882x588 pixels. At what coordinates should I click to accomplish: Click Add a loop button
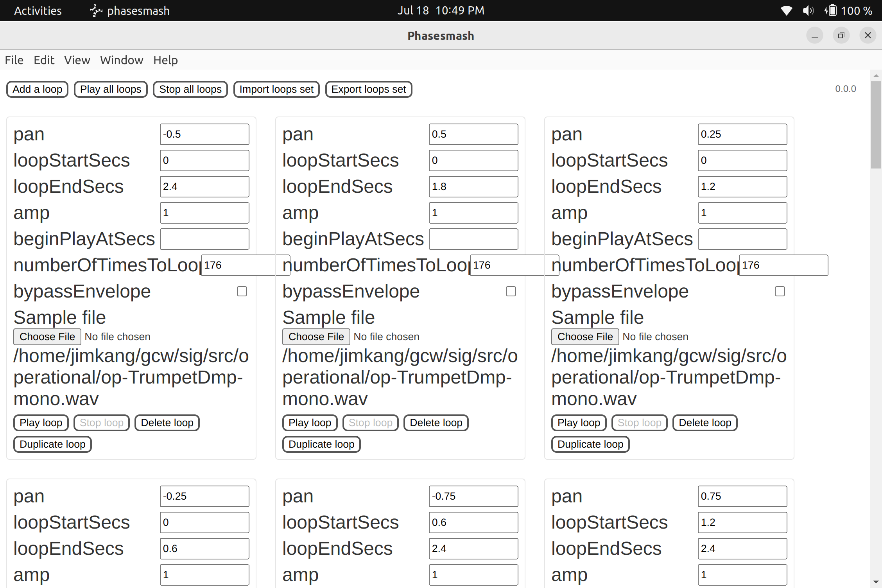[x=38, y=90]
